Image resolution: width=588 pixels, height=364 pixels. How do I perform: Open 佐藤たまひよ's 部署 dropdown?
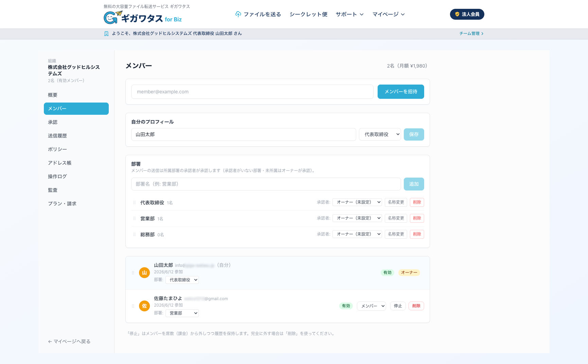182,313
